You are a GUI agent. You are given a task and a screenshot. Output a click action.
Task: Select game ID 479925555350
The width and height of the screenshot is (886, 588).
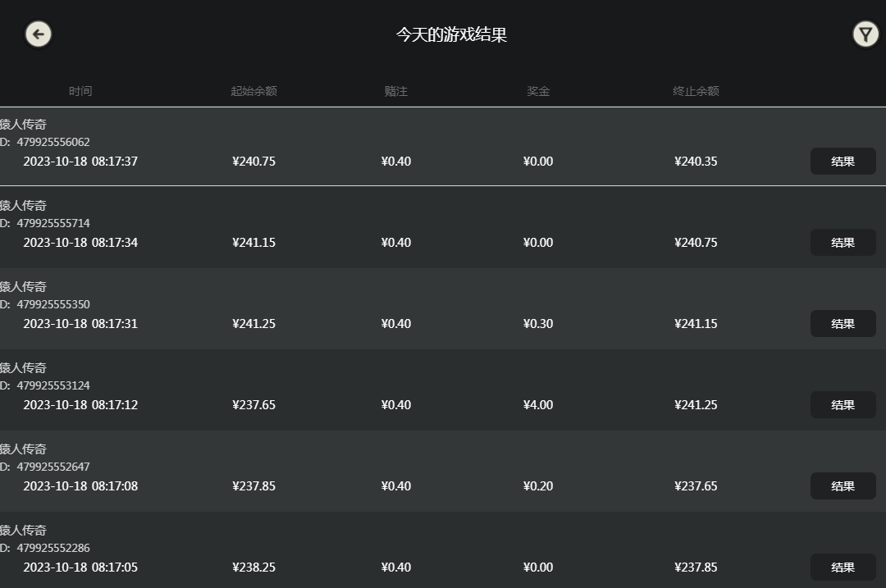tap(53, 304)
